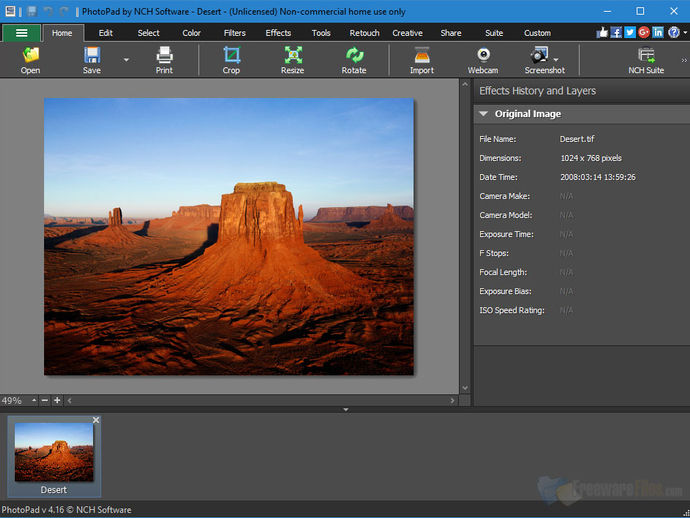Close the Desert thumbnail

click(x=96, y=420)
